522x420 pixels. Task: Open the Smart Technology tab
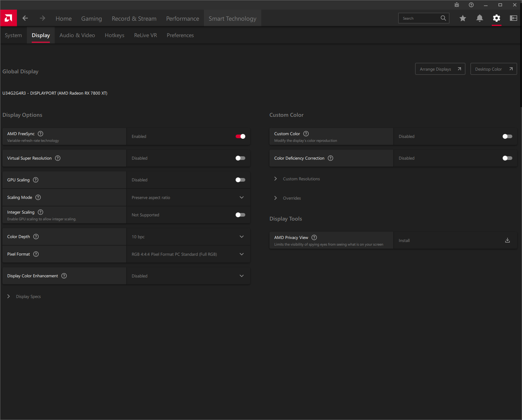point(233,18)
